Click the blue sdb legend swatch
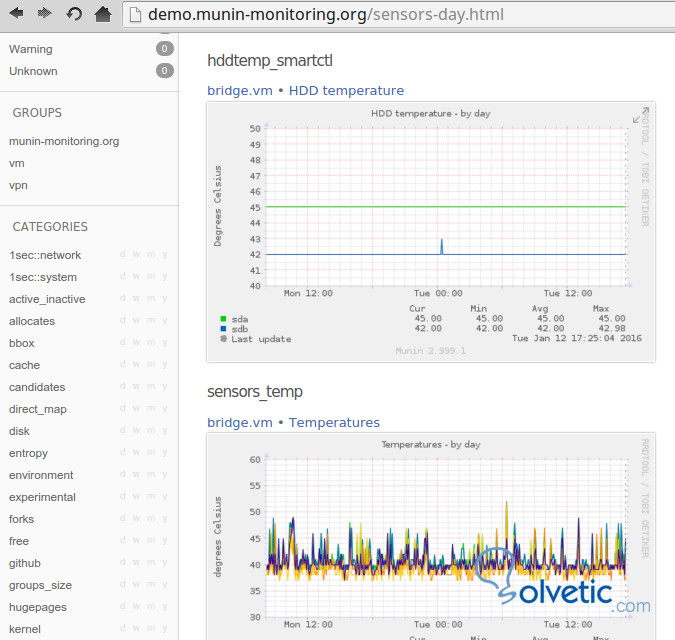The width and height of the screenshot is (675, 640). [x=223, y=329]
